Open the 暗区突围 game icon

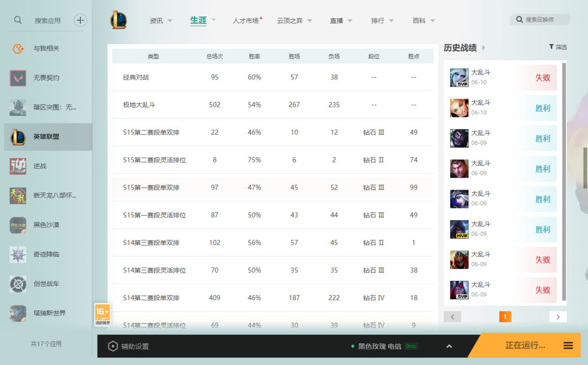pyautogui.click(x=18, y=107)
